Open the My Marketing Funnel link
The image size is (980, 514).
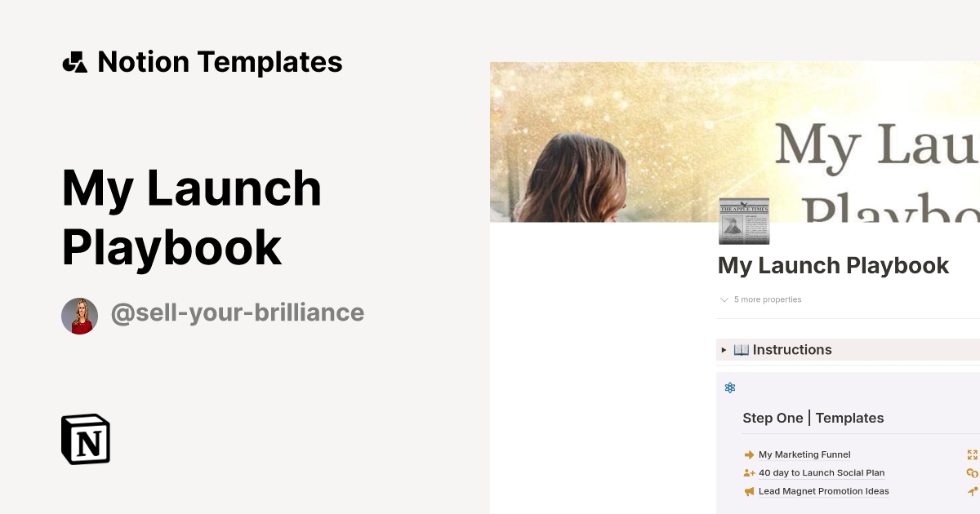tap(804, 454)
